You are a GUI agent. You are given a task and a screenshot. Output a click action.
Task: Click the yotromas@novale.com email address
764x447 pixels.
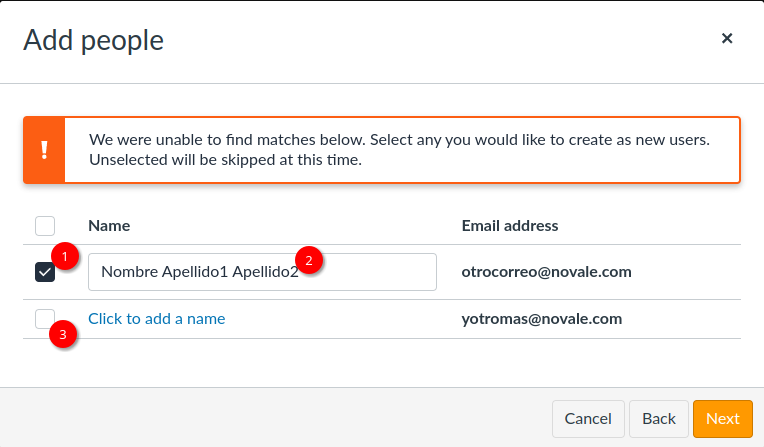point(542,319)
